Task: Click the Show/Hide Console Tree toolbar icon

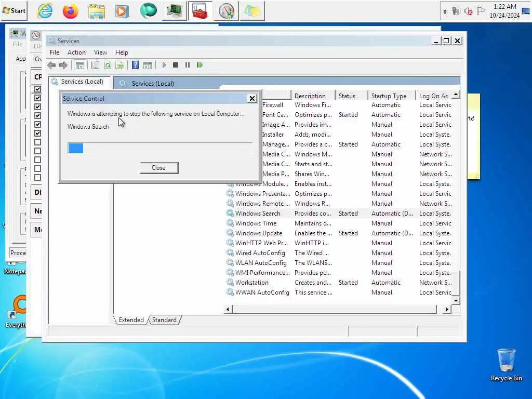Action: click(x=79, y=65)
